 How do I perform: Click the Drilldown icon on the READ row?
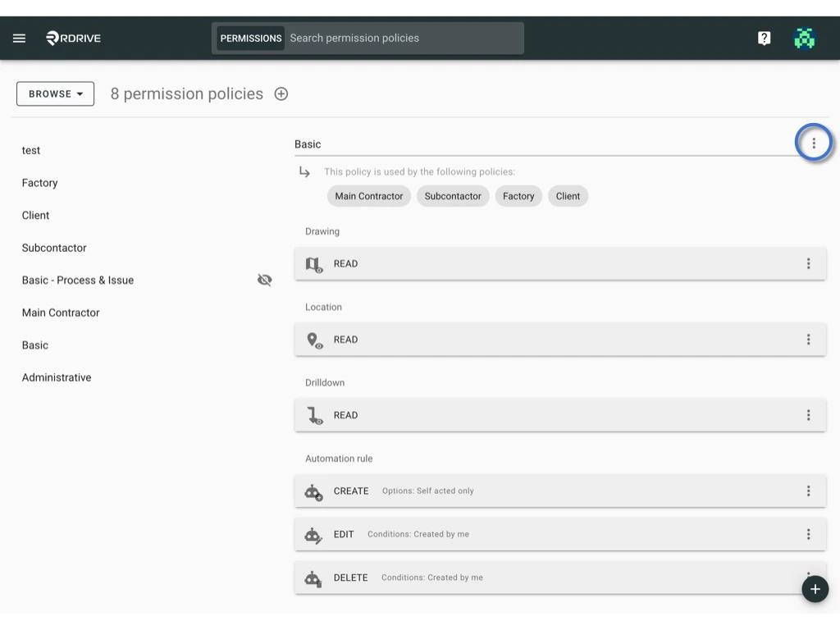coord(314,415)
